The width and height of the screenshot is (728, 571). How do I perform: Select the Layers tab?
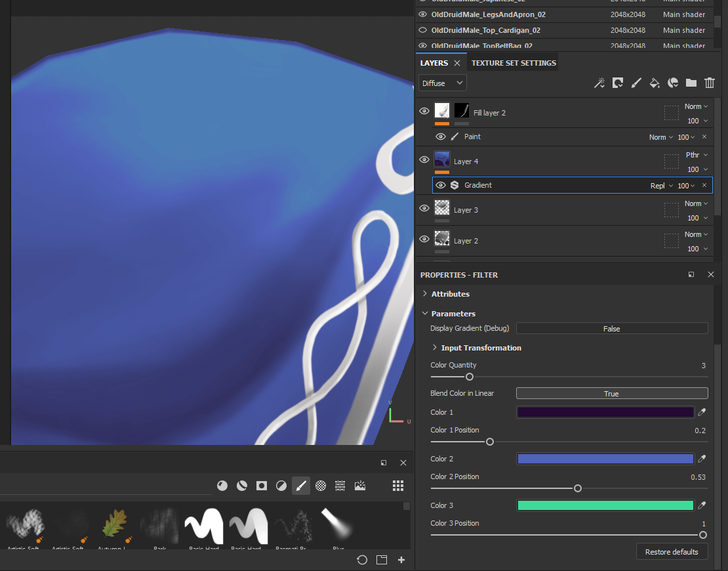click(x=435, y=62)
